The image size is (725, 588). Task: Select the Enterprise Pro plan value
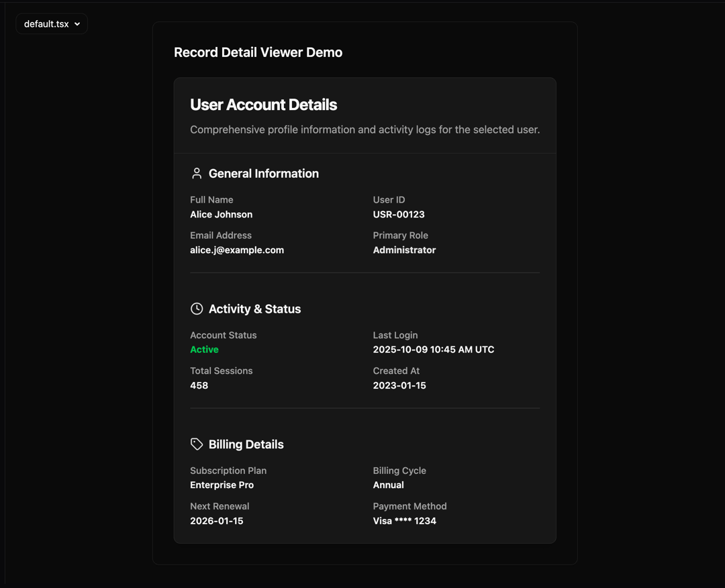222,485
